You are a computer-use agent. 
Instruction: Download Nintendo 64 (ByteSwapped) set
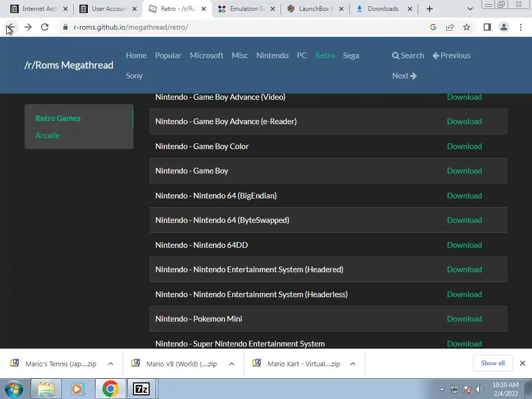tap(464, 220)
